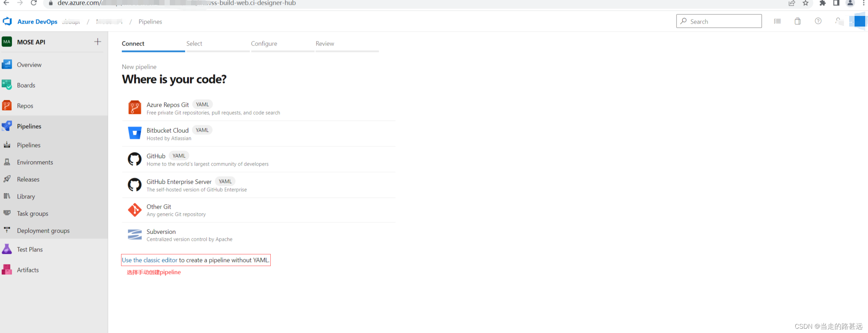Open the Boards section in sidebar
Image resolution: width=868 pixels, height=333 pixels.
pyautogui.click(x=26, y=85)
